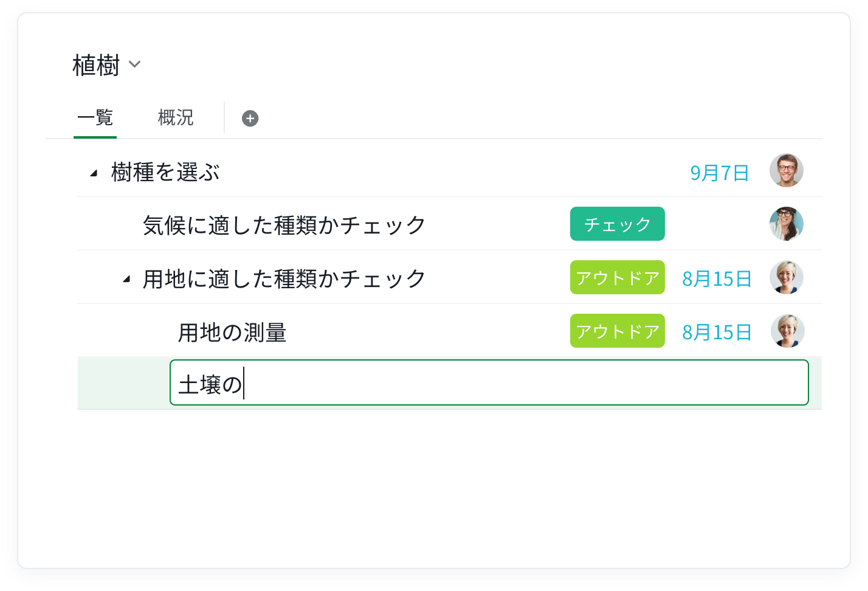Click the green チェック tag

pos(617,224)
